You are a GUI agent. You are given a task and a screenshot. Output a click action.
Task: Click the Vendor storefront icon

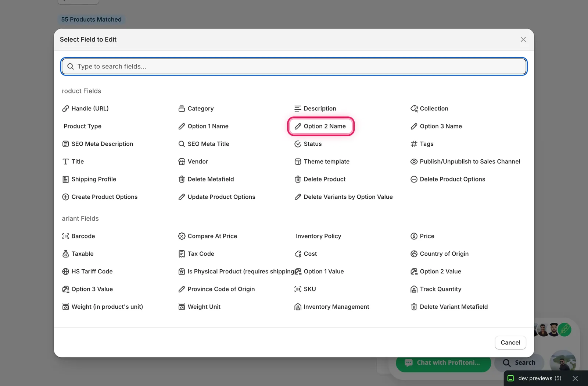[182, 162]
